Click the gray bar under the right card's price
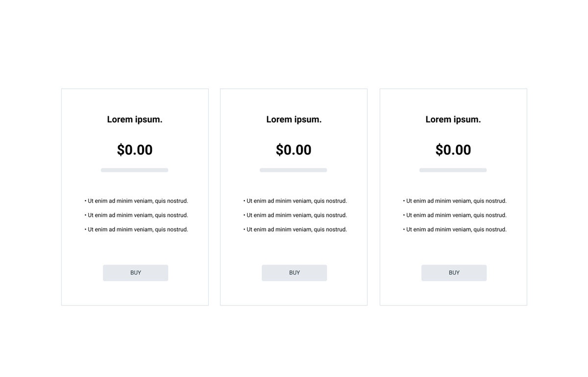 (x=453, y=170)
